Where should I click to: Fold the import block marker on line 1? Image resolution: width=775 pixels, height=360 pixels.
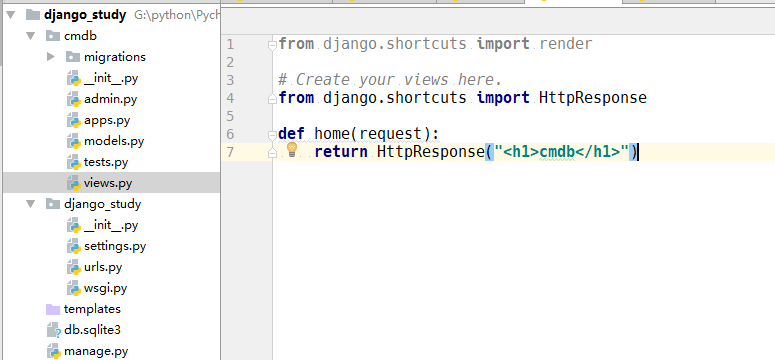click(272, 46)
